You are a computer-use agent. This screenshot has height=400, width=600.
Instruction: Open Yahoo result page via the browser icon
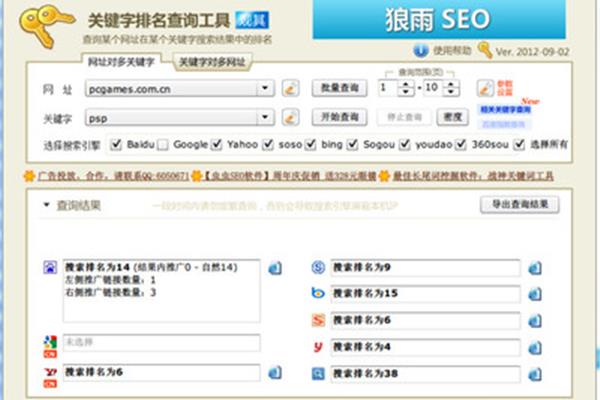(x=275, y=372)
